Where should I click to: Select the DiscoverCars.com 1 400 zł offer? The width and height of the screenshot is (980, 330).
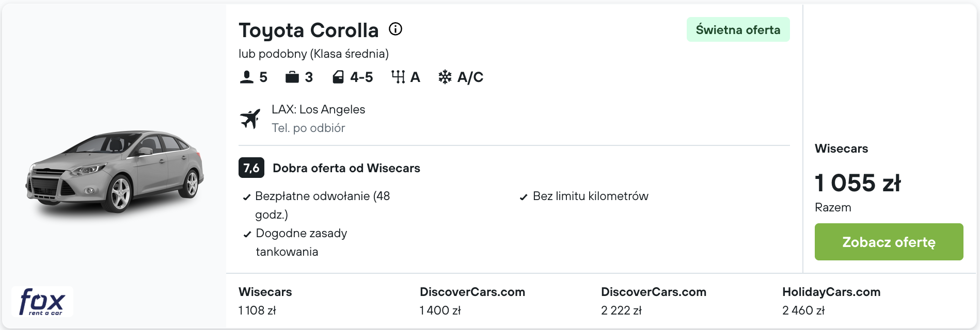pyautogui.click(x=472, y=301)
